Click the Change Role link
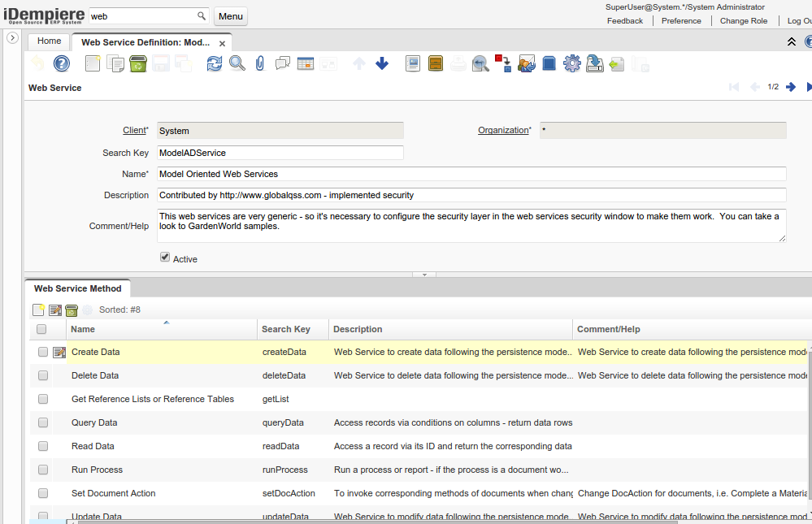The height and width of the screenshot is (524, 812). point(743,21)
